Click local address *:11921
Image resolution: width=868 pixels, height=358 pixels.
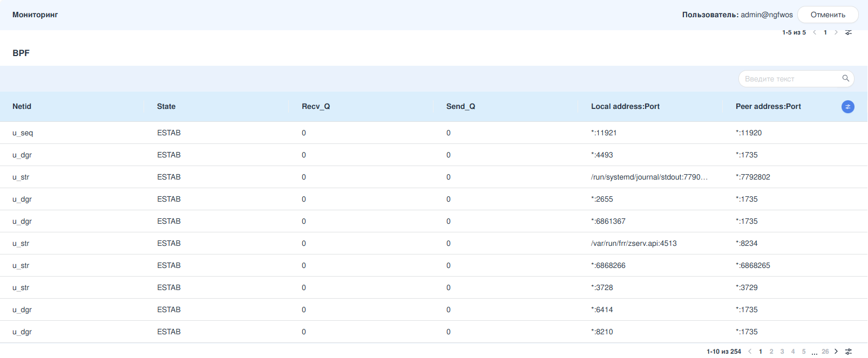coord(604,133)
